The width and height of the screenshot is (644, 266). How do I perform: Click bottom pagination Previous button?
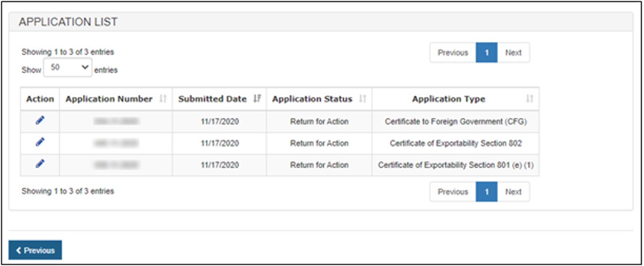tap(453, 192)
